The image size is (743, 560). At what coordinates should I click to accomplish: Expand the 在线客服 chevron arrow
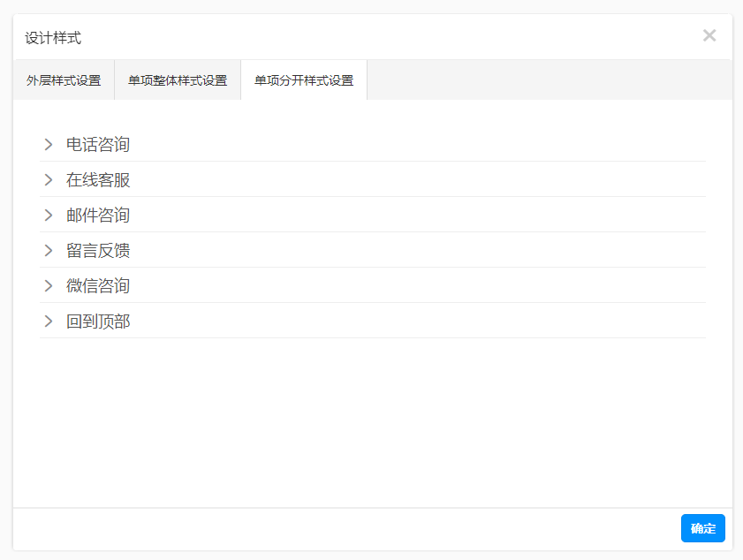pyautogui.click(x=49, y=179)
